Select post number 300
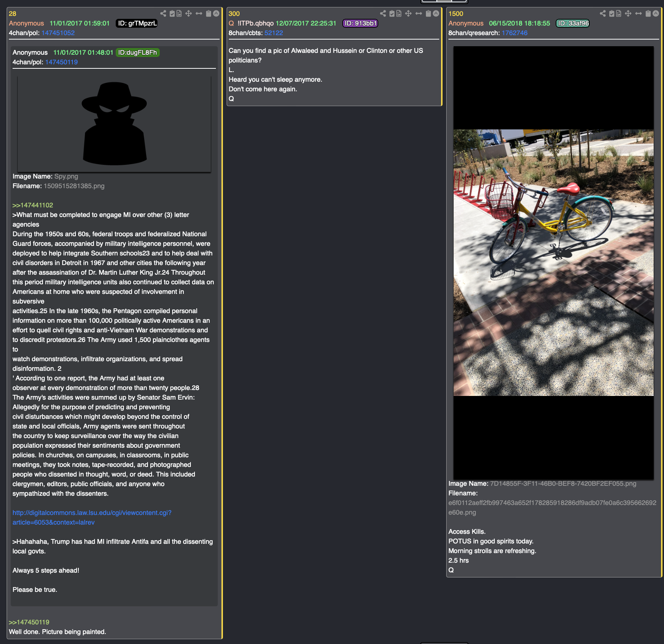664x644 pixels. [x=234, y=14]
